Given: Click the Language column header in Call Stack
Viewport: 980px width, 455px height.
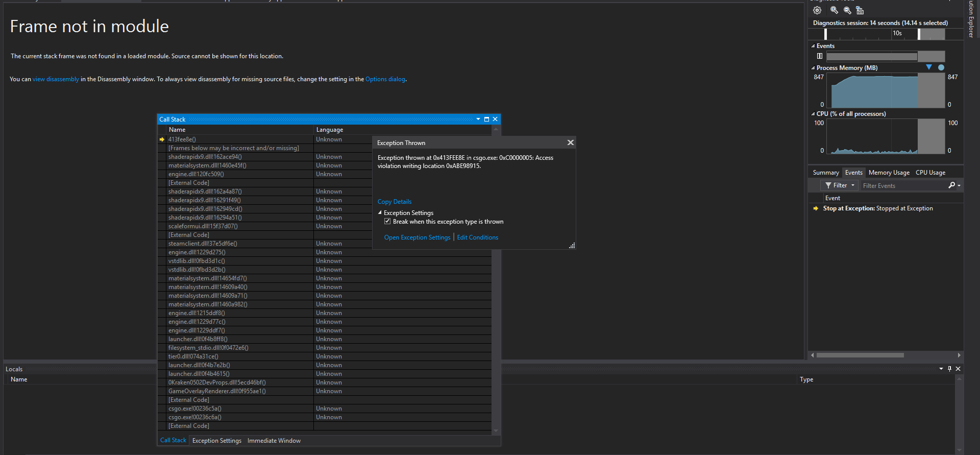Looking at the screenshot, I should 402,130.
